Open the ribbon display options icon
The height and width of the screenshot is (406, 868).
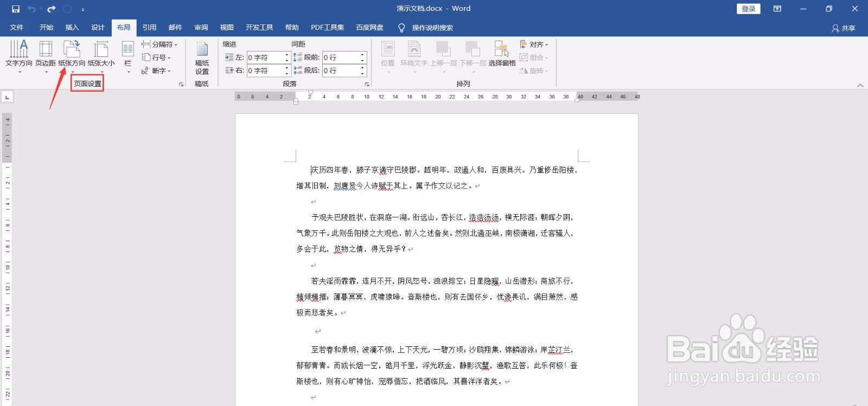click(777, 9)
